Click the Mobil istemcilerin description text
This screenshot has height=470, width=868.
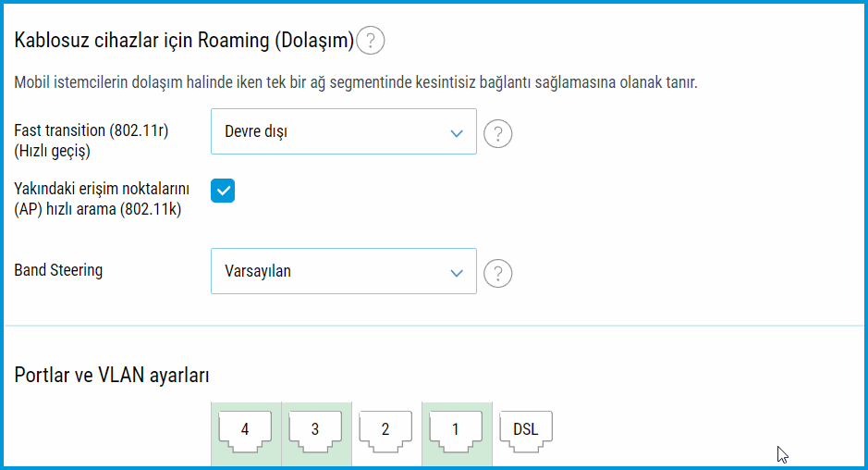356,82
